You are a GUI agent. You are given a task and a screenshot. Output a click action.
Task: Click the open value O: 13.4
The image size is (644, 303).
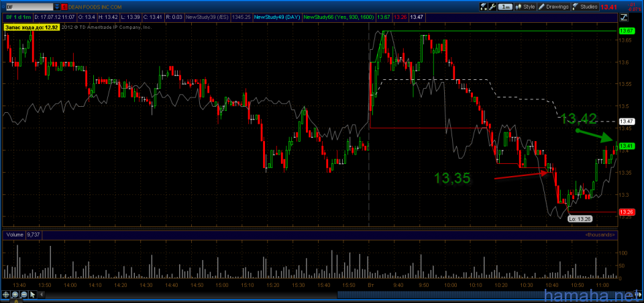coord(87,17)
